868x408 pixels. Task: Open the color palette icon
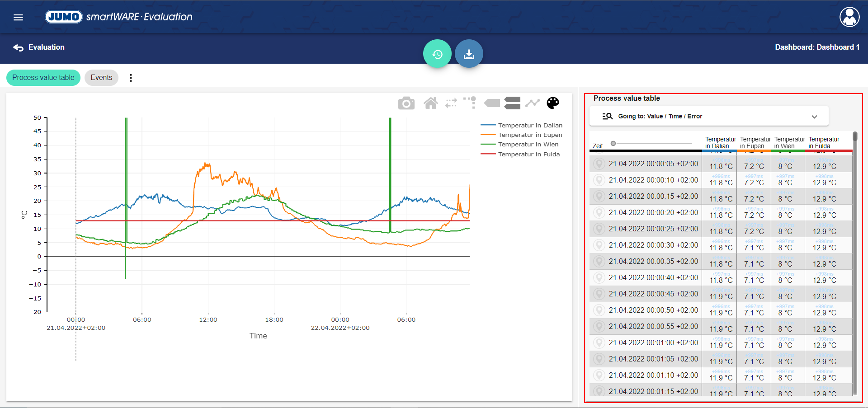pyautogui.click(x=552, y=103)
